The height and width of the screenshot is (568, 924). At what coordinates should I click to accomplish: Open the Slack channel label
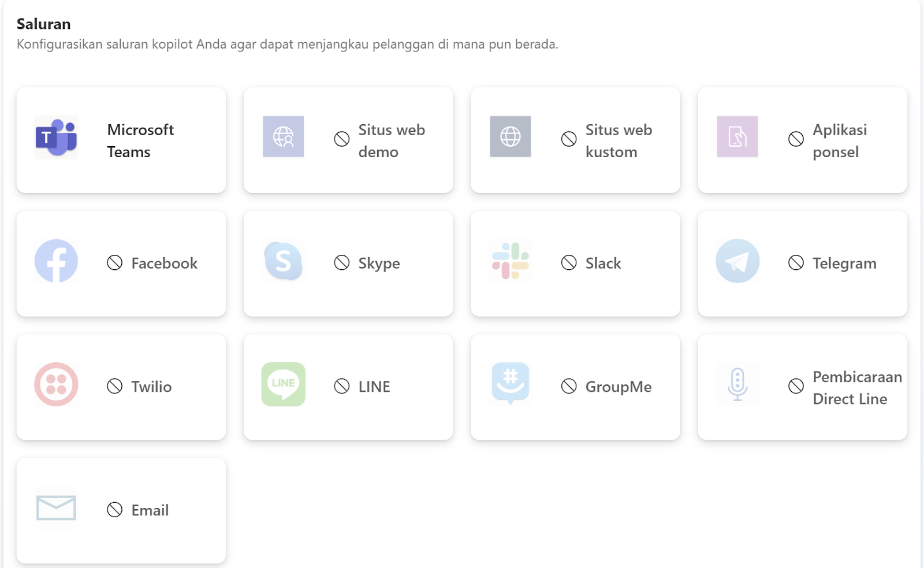(603, 263)
